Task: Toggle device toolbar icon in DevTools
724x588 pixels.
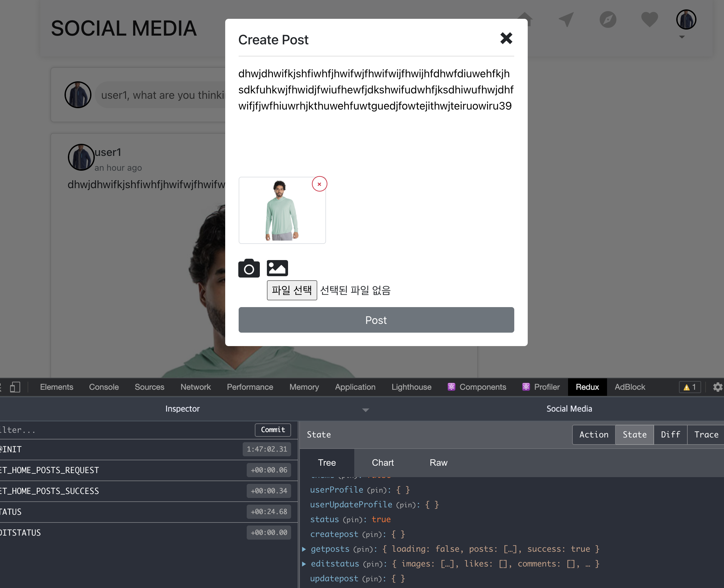Action: tap(15, 387)
